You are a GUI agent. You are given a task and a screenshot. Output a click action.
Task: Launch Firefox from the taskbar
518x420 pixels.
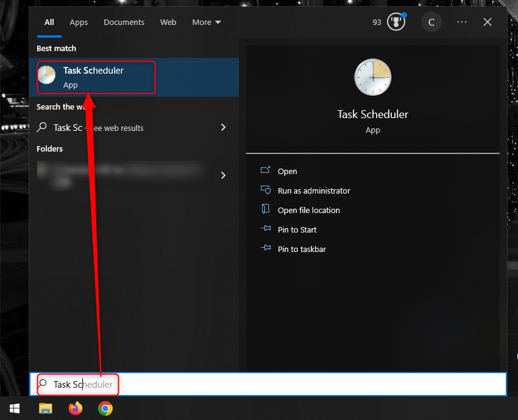coord(76,408)
